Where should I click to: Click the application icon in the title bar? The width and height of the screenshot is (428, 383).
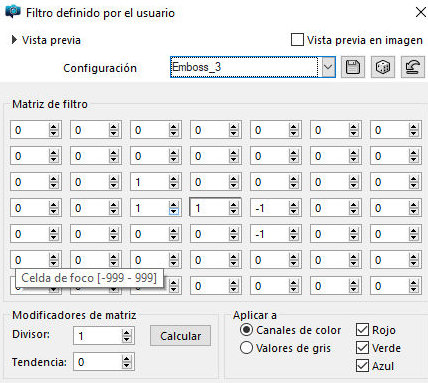[13, 12]
